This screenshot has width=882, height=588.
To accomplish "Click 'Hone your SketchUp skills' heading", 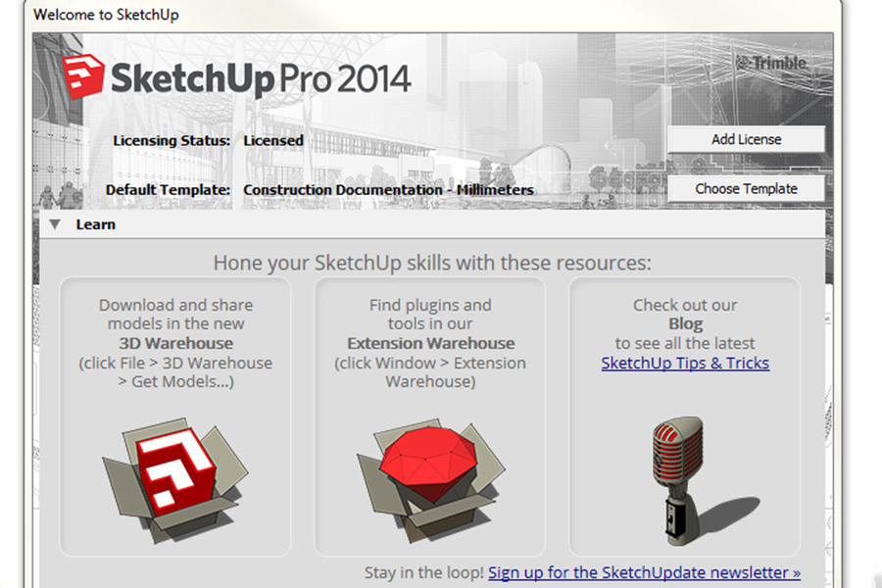I will click(x=432, y=263).
